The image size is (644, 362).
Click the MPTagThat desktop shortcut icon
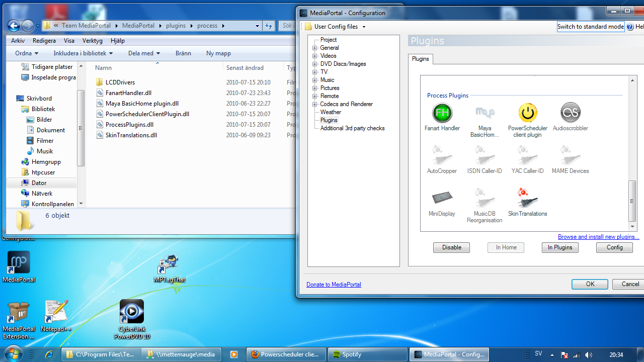[x=170, y=262]
